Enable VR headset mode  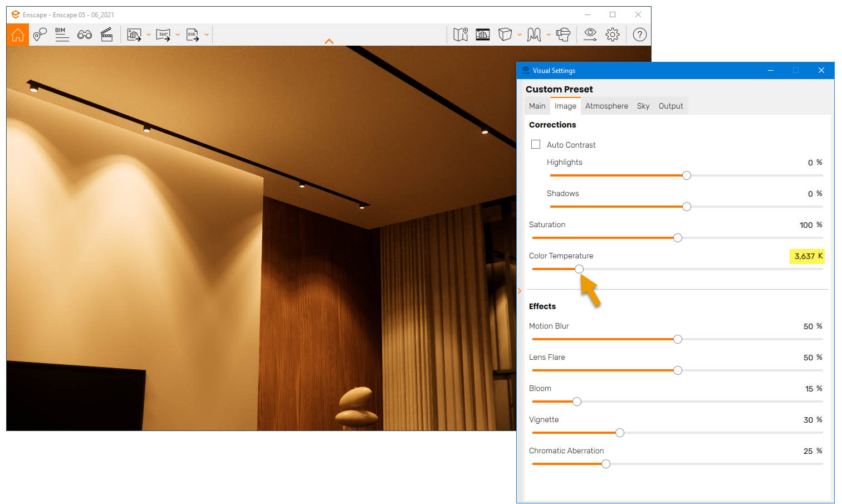(563, 34)
